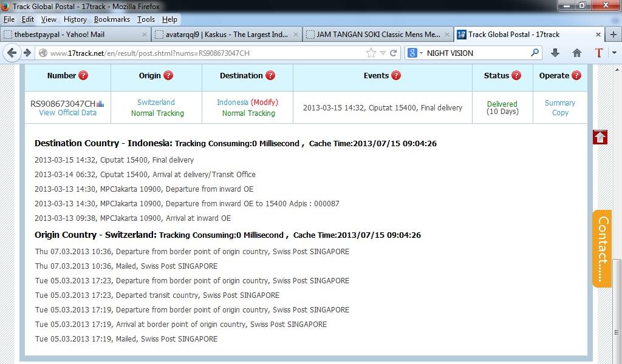Open the History menu

75,19
